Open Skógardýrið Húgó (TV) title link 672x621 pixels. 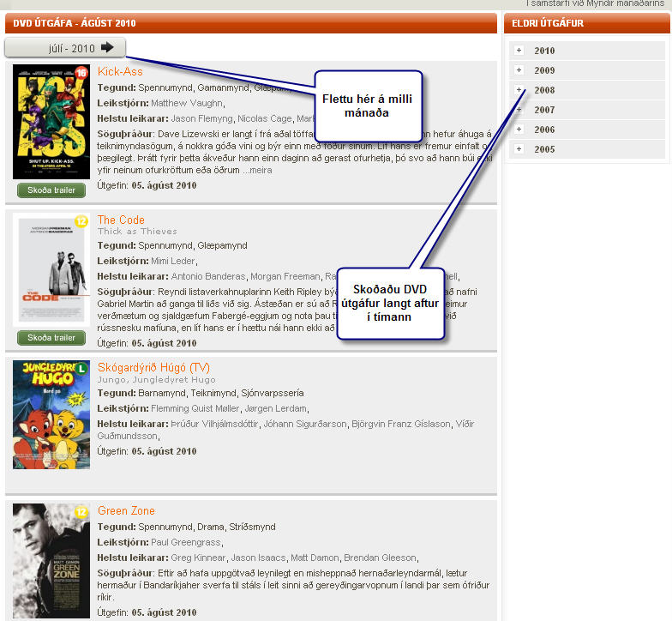pos(153,367)
